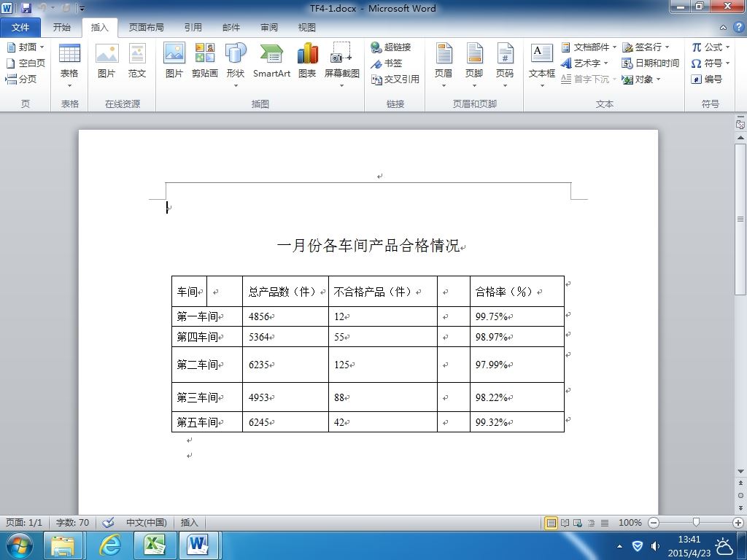The width and height of the screenshot is (747, 560).
Task: Click the scroll down arrow of vertical scrollbar
Action: pos(740,472)
